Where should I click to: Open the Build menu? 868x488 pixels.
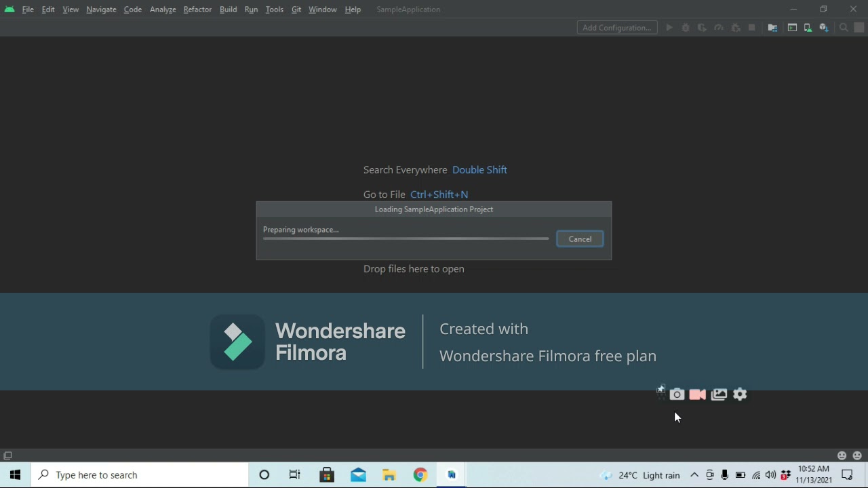click(228, 9)
